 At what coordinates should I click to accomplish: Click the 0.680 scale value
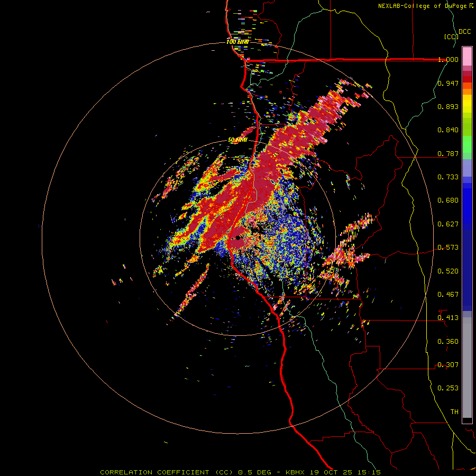[448, 200]
